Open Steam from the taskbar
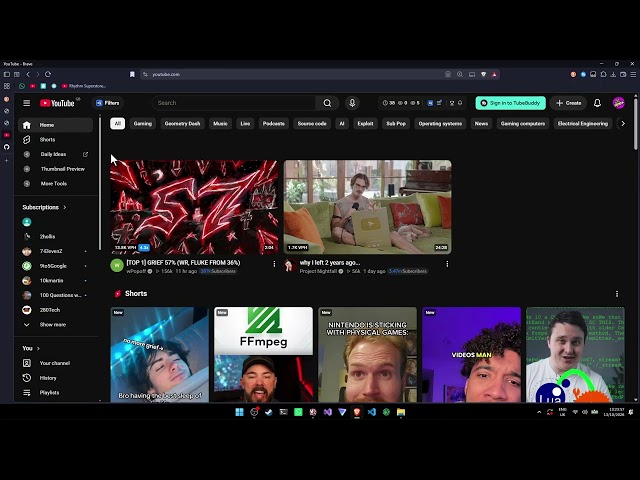 click(x=269, y=412)
